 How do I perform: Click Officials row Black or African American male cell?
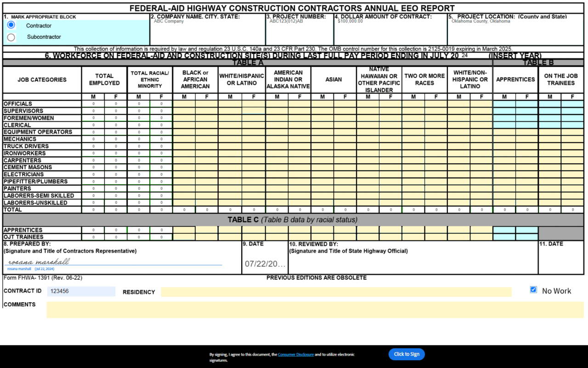pos(184,104)
